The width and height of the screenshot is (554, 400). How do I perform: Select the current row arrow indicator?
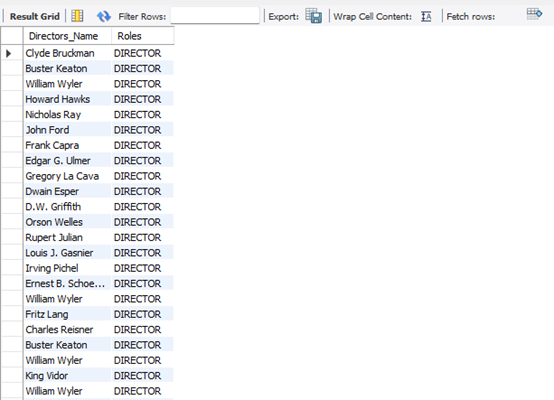[x=9, y=53]
